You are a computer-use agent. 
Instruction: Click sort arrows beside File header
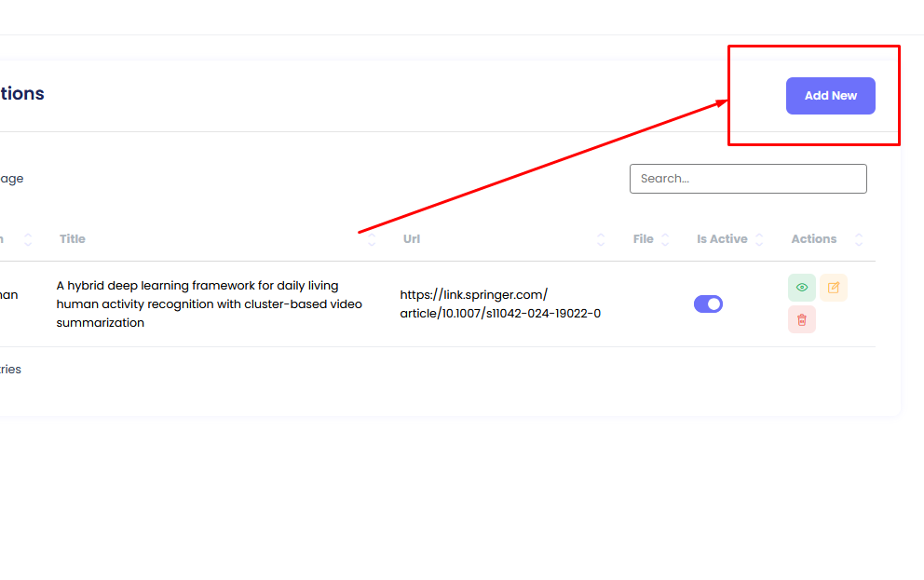click(x=665, y=239)
